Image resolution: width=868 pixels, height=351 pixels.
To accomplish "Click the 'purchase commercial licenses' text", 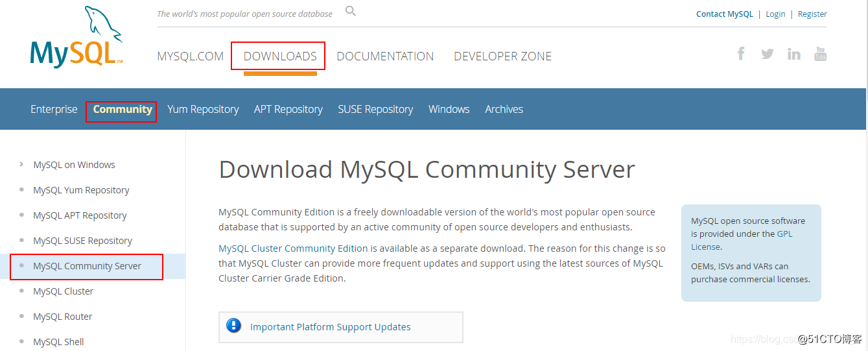I will [750, 279].
